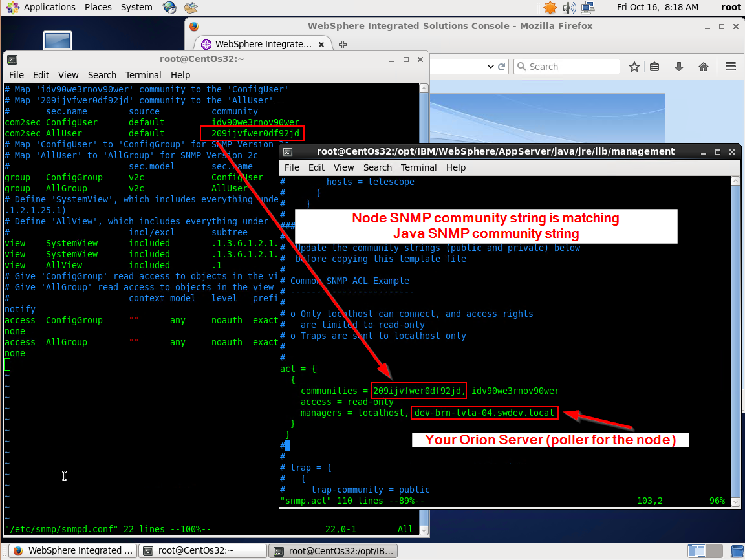The image size is (745, 560).
Task: Switch to root@CentOs32:/opt/IB... taskbar button
Action: pyautogui.click(x=333, y=550)
